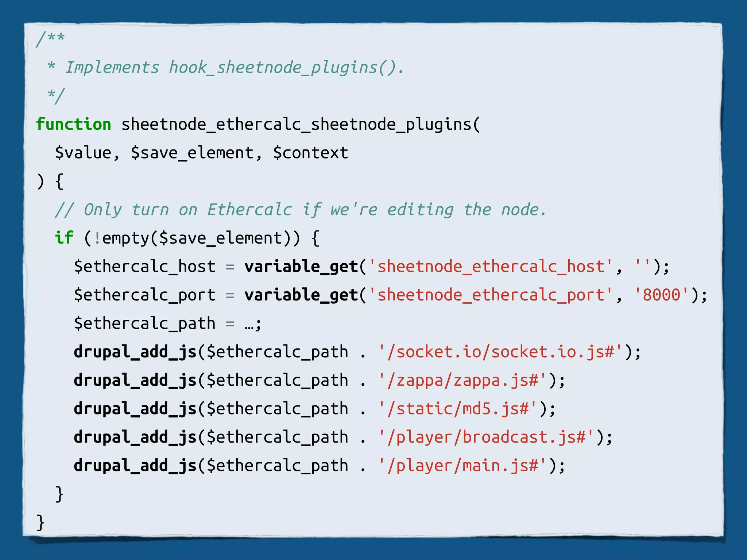This screenshot has width=747, height=560.
Task: Click the empty($save_element) condition
Action: click(192, 238)
